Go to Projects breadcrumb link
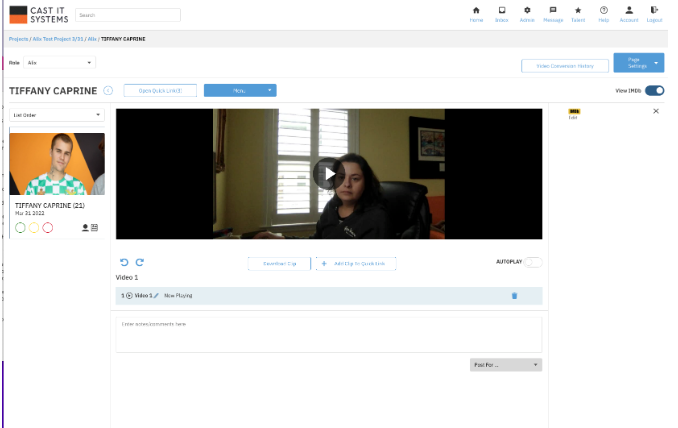The image size is (678, 428). pos(19,39)
